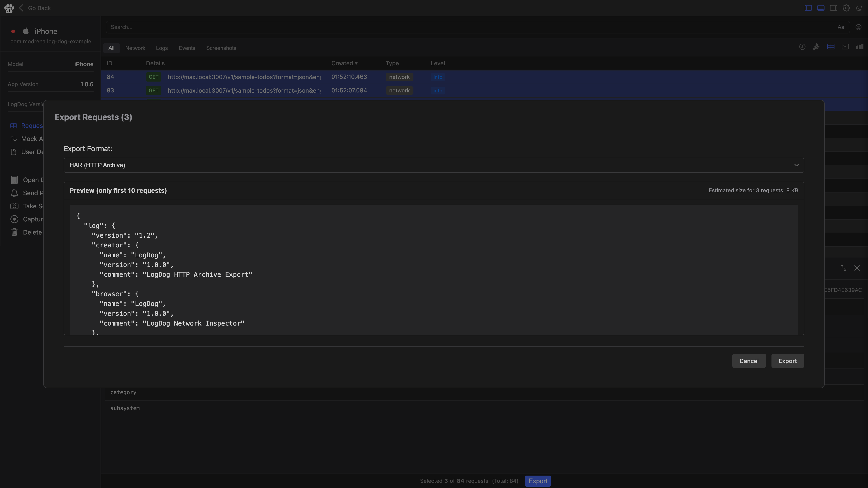The image size is (868, 488).
Task: Toggle the left sidebar panel icon
Action: pyautogui.click(x=808, y=8)
